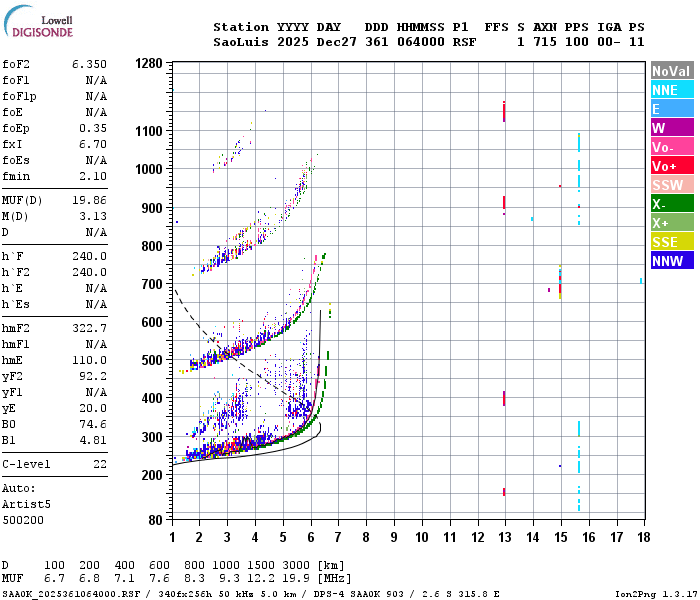Click the 13 MHz frequency axis label
Screen dimensions: 700x600
505,537
